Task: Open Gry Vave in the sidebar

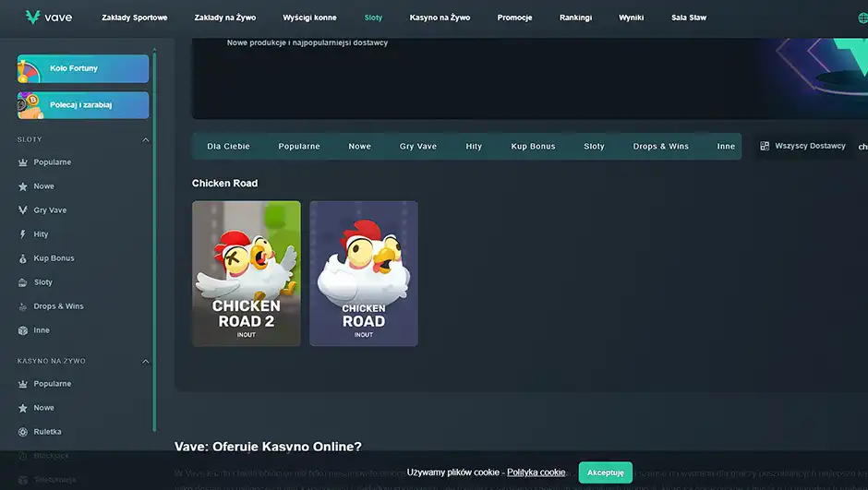Action: click(50, 210)
